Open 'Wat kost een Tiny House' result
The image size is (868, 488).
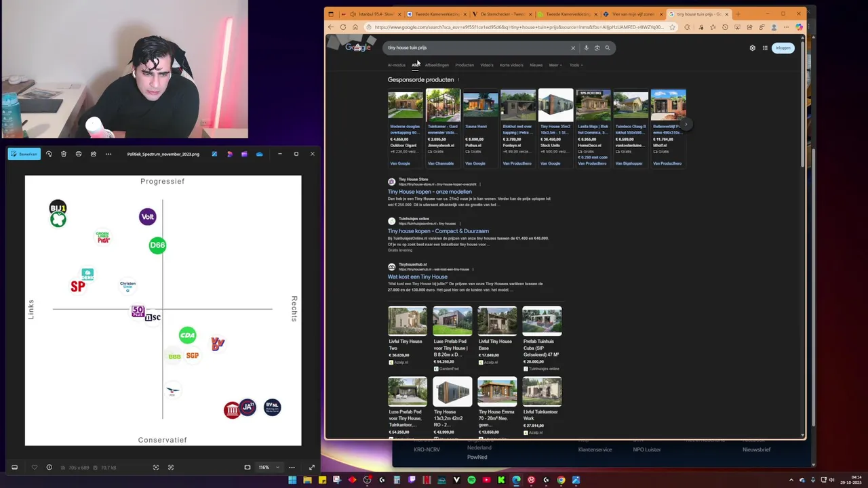tap(418, 277)
